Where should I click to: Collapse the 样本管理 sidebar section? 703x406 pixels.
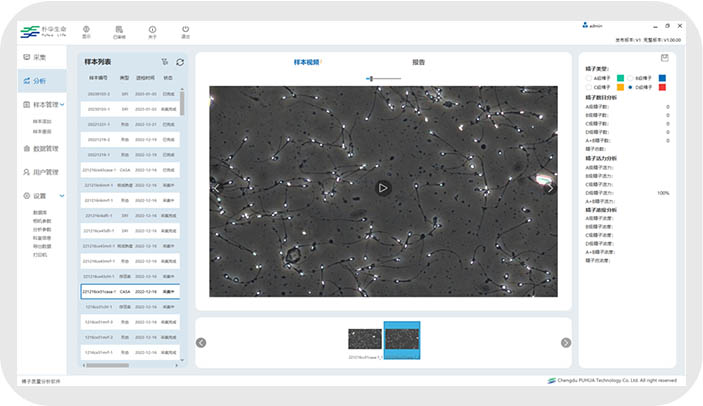tap(63, 104)
